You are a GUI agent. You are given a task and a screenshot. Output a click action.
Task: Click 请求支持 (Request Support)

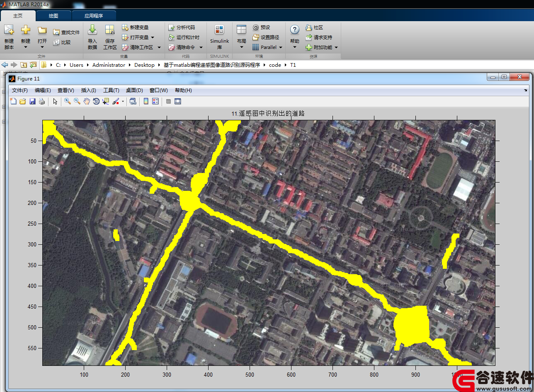pos(319,37)
